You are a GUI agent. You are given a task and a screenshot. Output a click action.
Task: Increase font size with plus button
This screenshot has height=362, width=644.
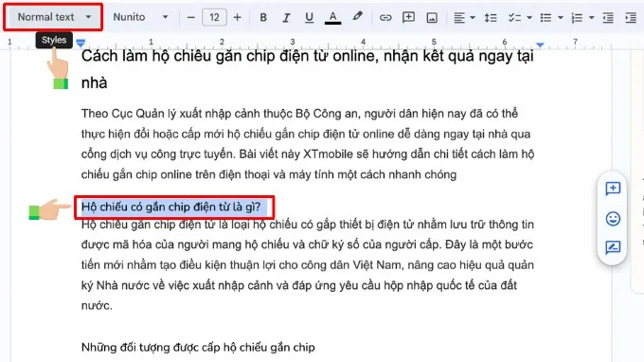(x=237, y=17)
